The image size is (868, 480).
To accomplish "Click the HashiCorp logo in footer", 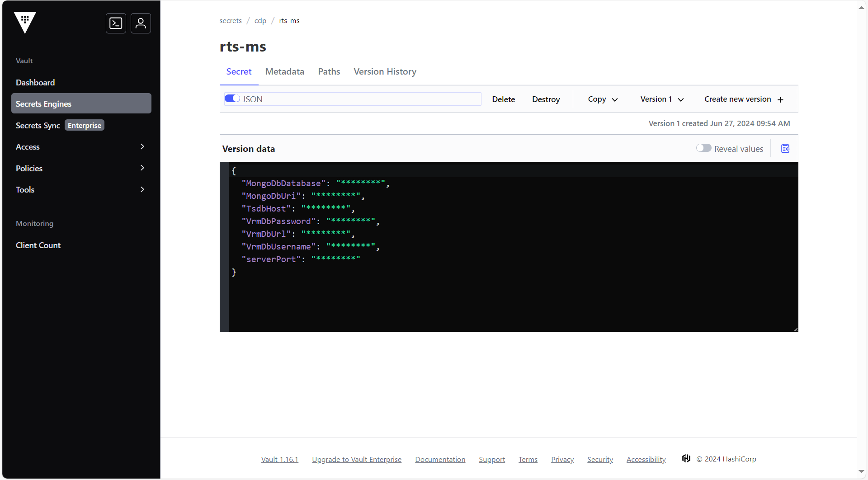I will click(x=686, y=459).
